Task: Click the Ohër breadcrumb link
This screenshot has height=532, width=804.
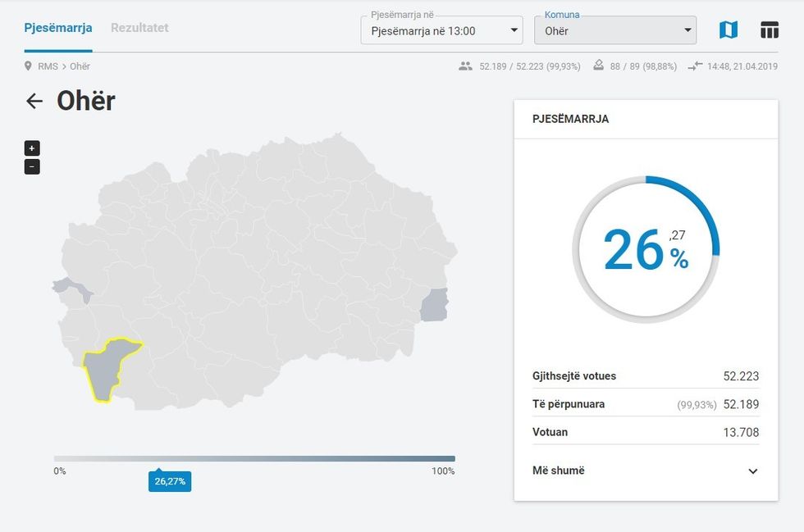Action: pos(80,66)
